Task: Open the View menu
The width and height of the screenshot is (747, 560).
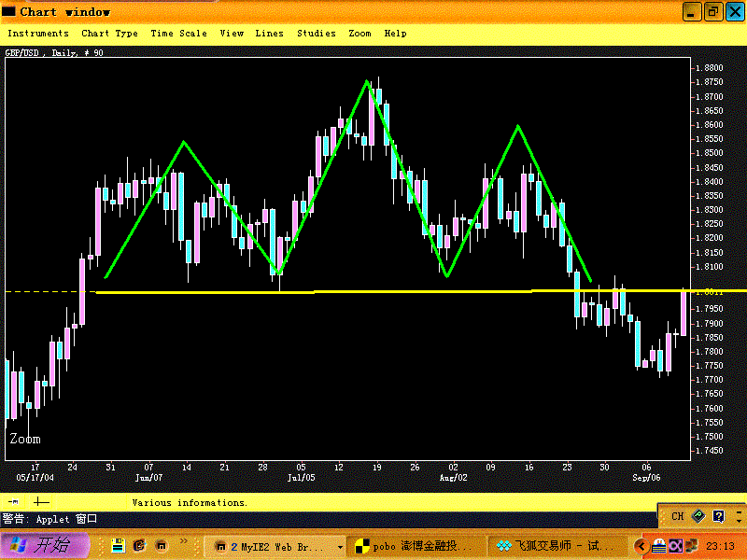Action: pyautogui.click(x=232, y=34)
